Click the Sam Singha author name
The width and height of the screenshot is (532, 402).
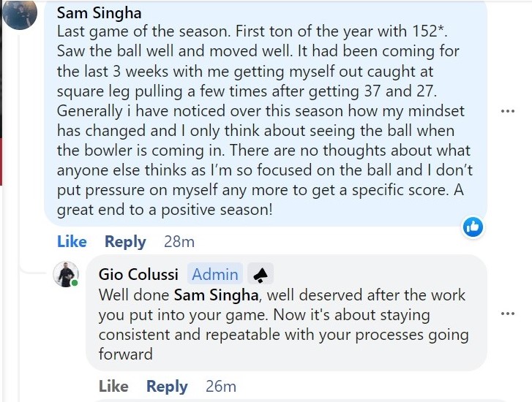click(x=100, y=13)
